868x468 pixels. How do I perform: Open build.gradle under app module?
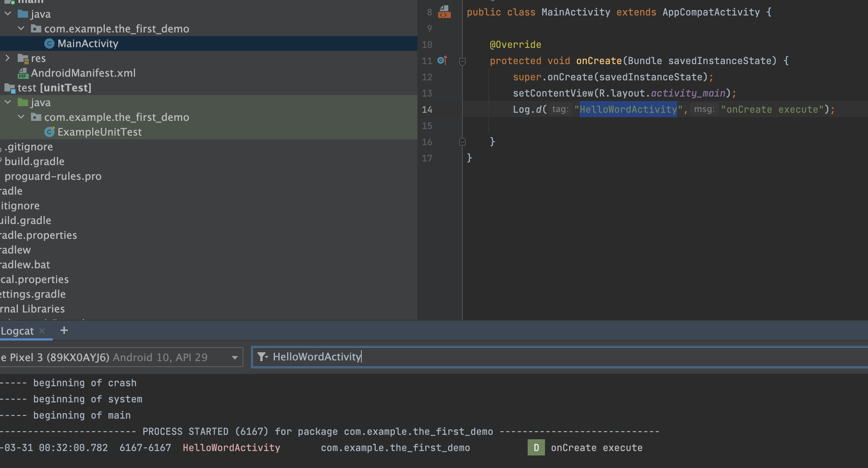click(34, 161)
